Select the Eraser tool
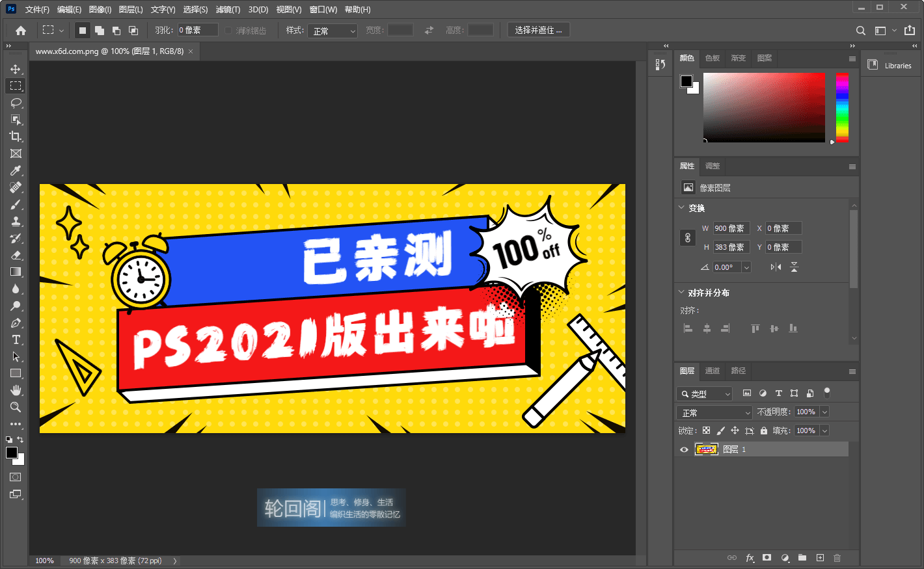 coord(16,255)
